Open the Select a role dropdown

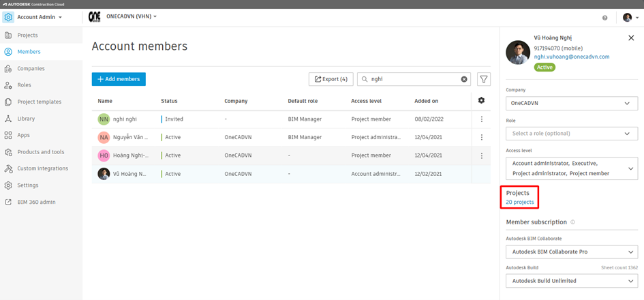572,134
